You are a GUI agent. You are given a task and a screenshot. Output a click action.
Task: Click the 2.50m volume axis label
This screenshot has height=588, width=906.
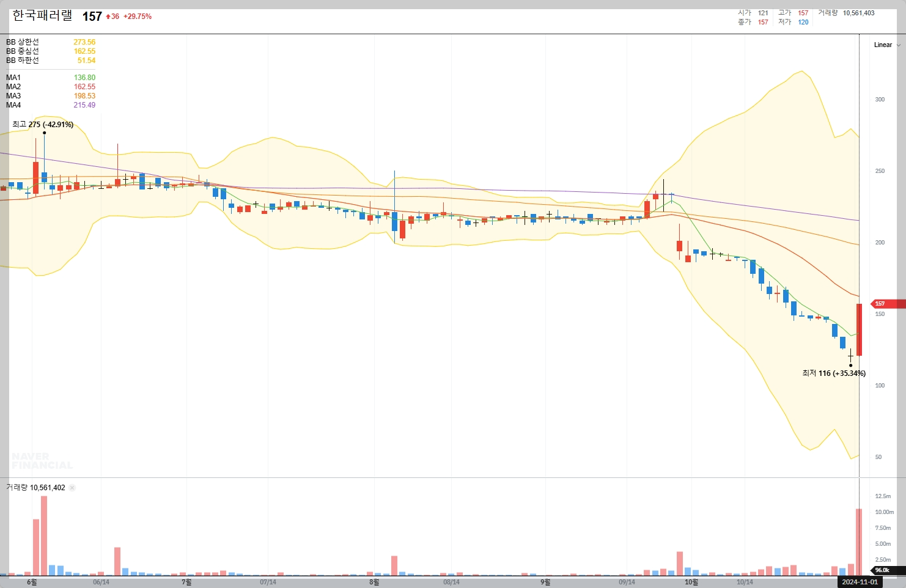coord(883,560)
